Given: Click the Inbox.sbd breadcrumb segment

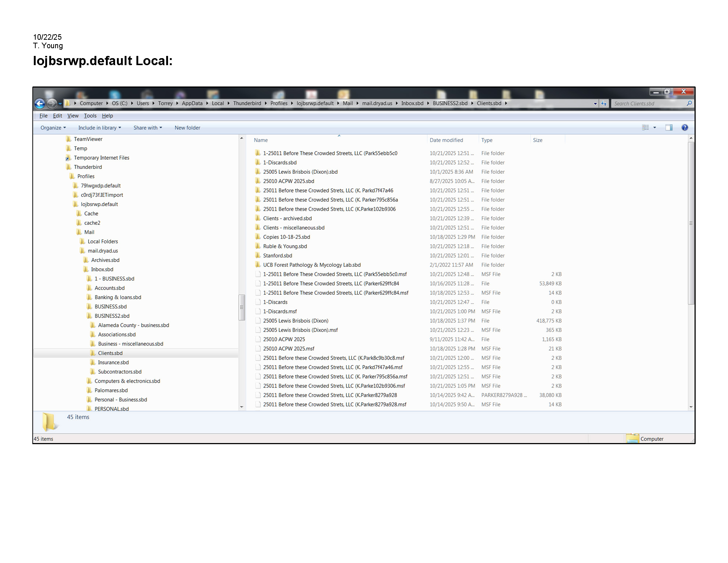Looking at the screenshot, I should point(412,103).
